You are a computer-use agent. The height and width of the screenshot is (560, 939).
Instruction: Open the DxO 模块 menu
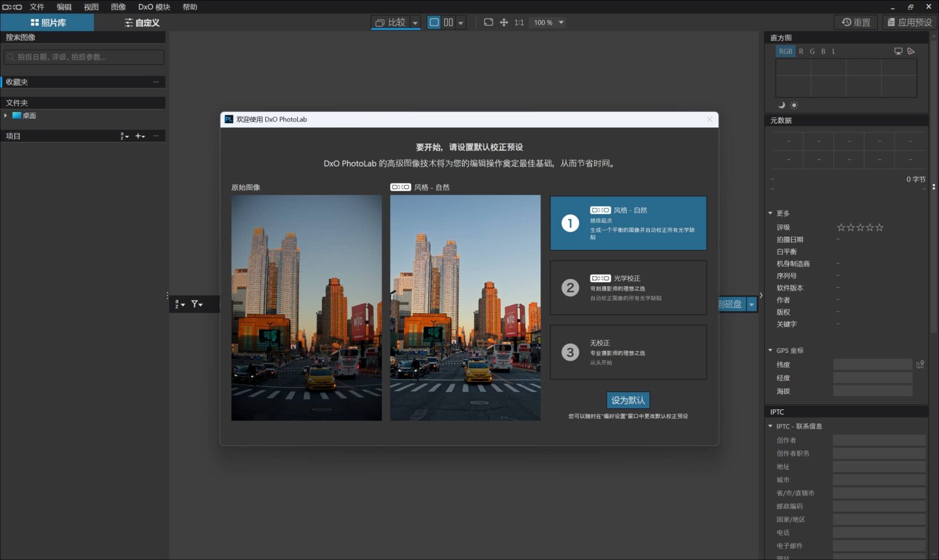click(154, 7)
